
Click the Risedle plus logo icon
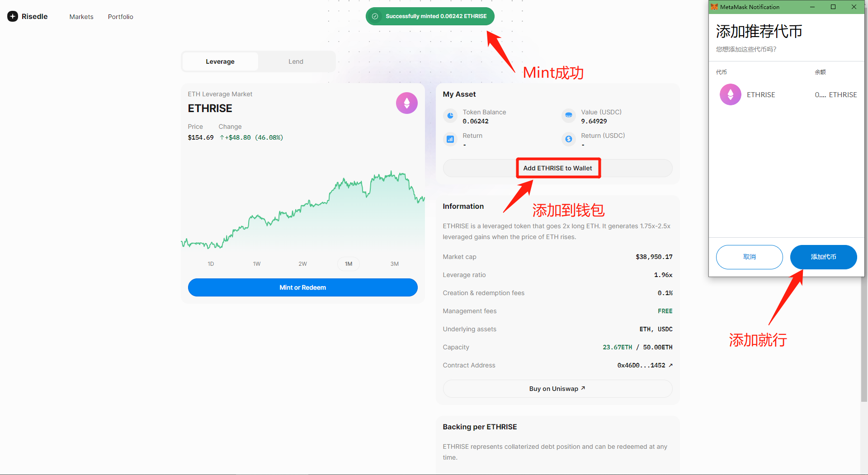[13, 16]
